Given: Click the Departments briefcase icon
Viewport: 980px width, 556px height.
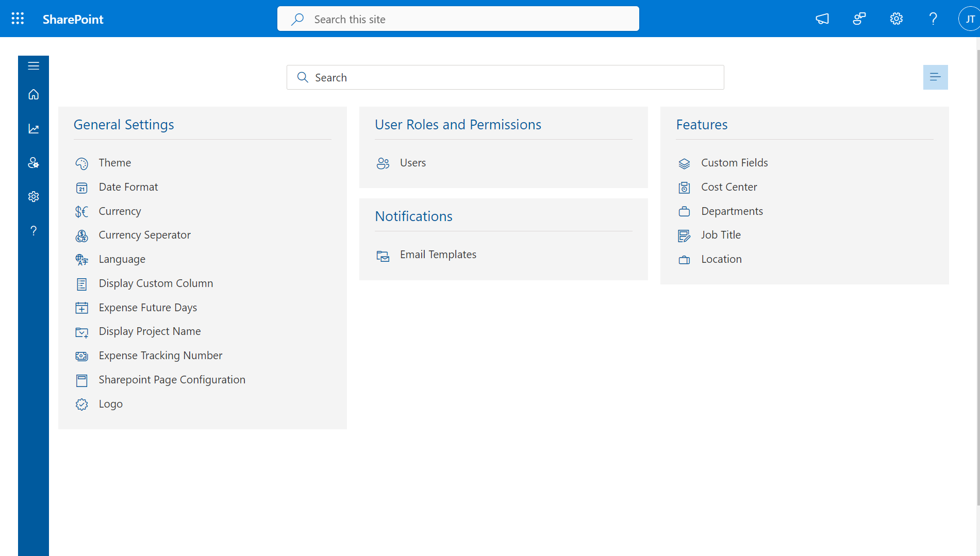Looking at the screenshot, I should [684, 212].
